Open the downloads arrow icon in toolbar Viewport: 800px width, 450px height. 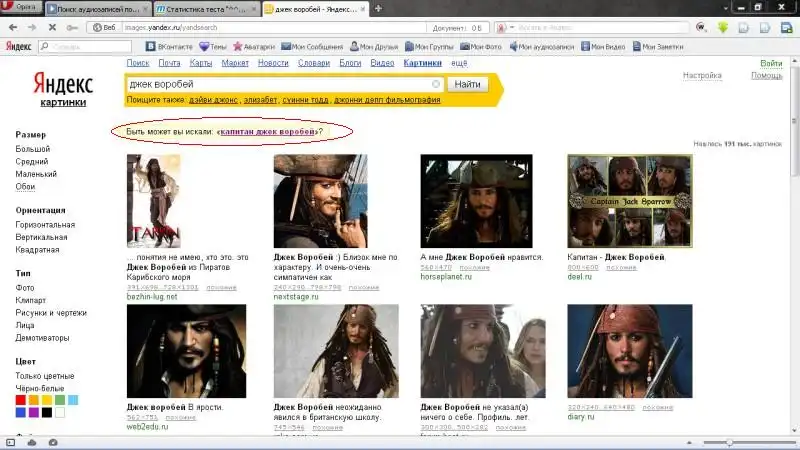click(723, 27)
